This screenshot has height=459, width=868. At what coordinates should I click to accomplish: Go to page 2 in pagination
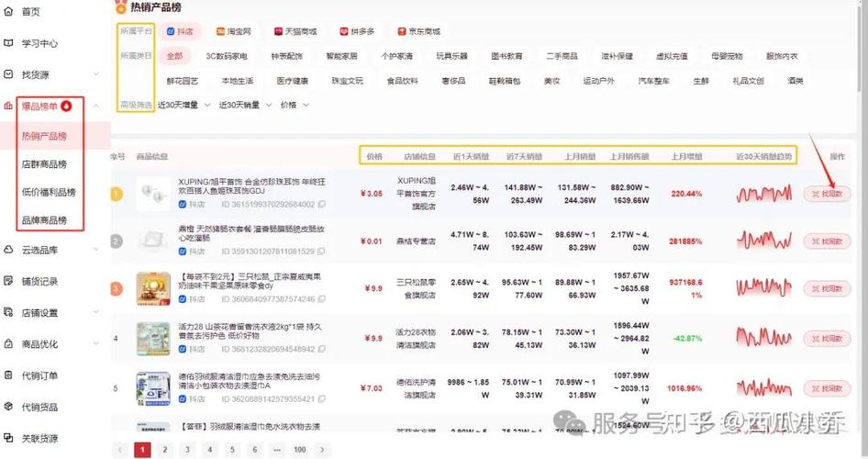(x=164, y=450)
